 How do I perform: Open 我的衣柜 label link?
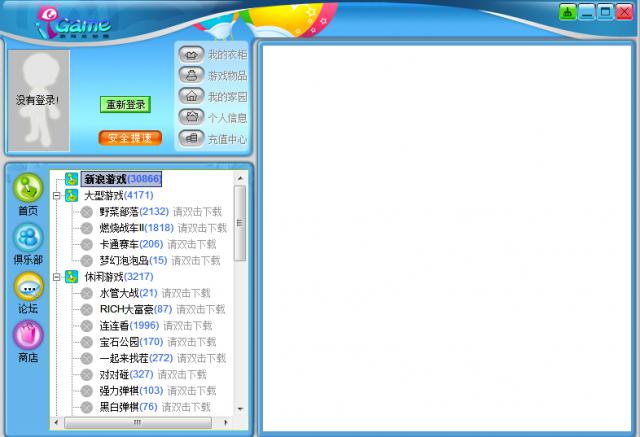(227, 54)
